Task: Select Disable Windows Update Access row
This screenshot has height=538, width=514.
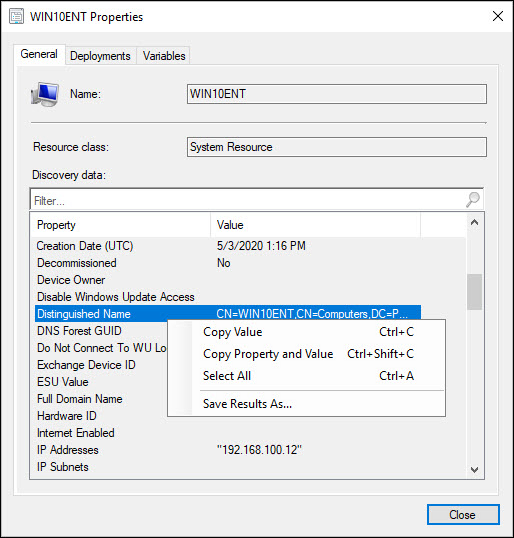Action: click(x=228, y=297)
